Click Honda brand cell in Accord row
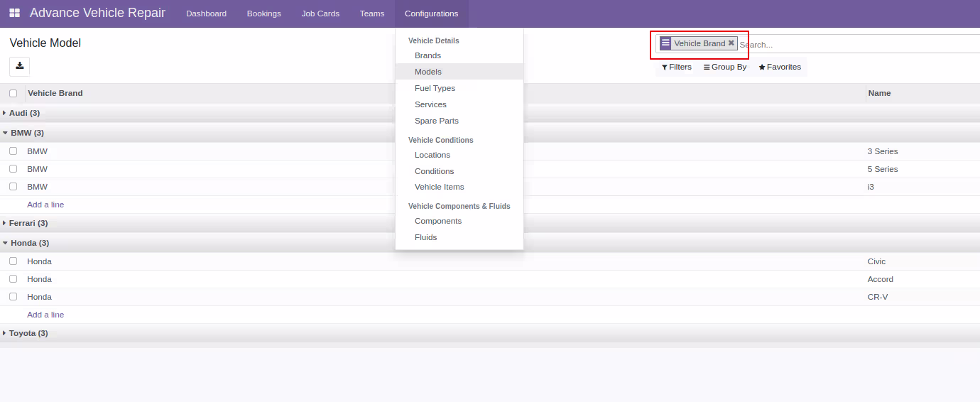 point(40,279)
